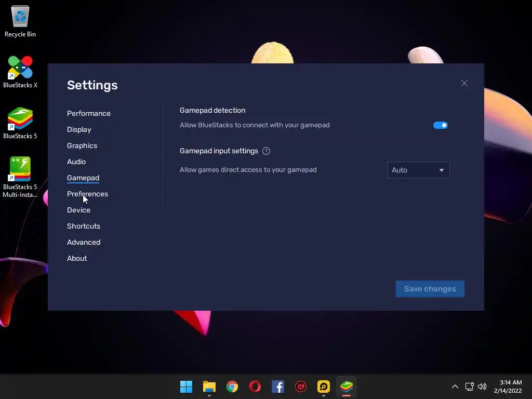The image size is (532, 399).
Task: Open Audio settings section
Action: 76,162
